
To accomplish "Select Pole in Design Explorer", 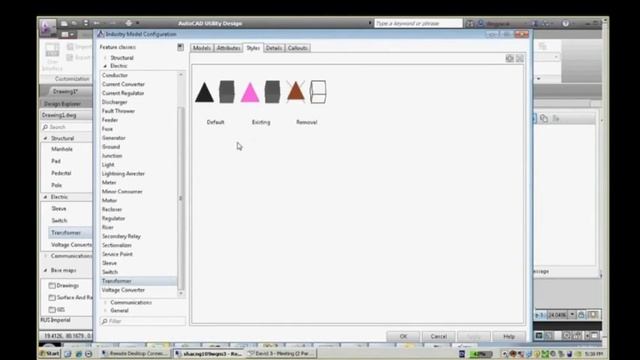I will [x=56, y=185].
